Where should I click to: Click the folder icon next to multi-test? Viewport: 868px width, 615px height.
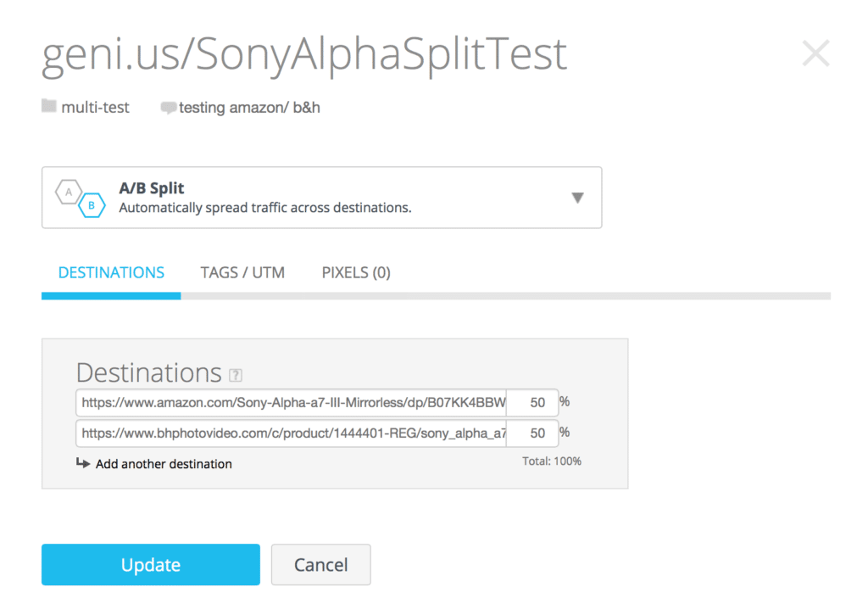pyautogui.click(x=49, y=106)
